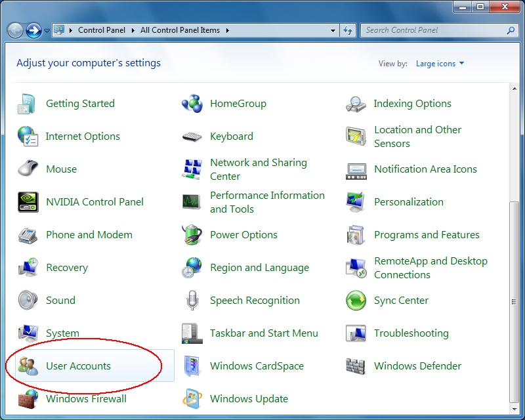The width and height of the screenshot is (525, 420).
Task: Click the Keyboard icon
Action: (192, 136)
